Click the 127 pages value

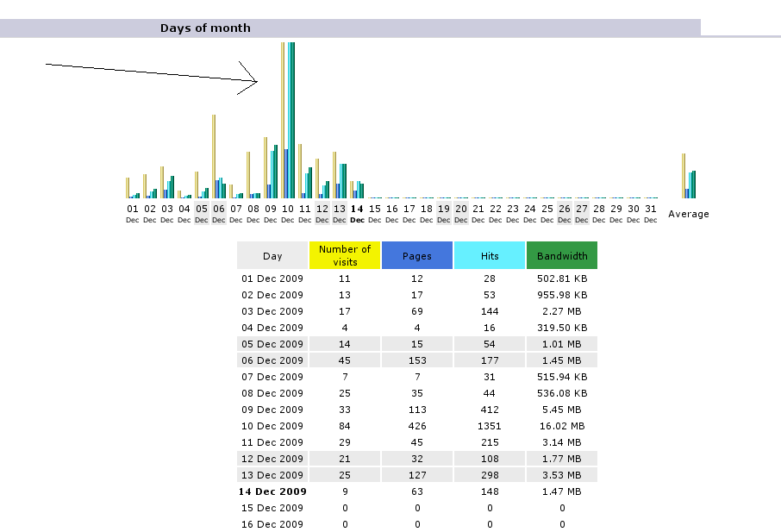click(417, 475)
